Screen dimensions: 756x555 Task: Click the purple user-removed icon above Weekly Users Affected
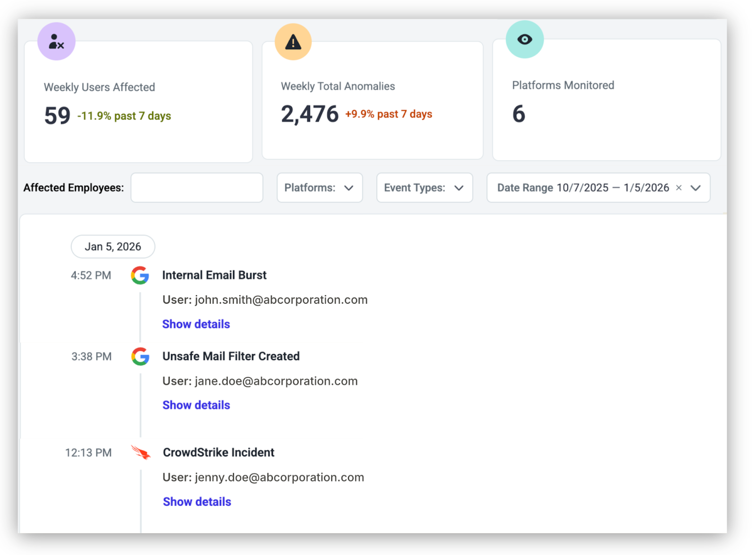pyautogui.click(x=56, y=42)
